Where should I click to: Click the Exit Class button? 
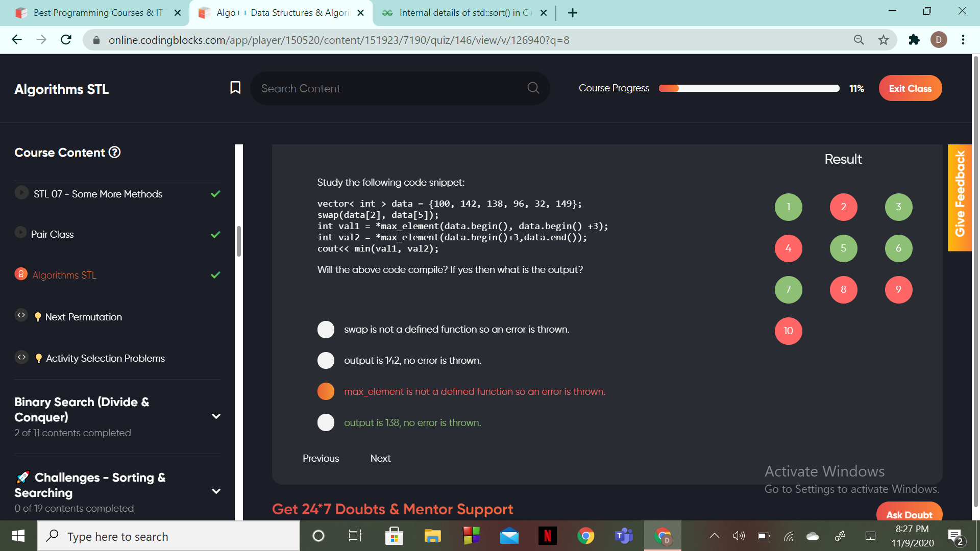pyautogui.click(x=910, y=88)
